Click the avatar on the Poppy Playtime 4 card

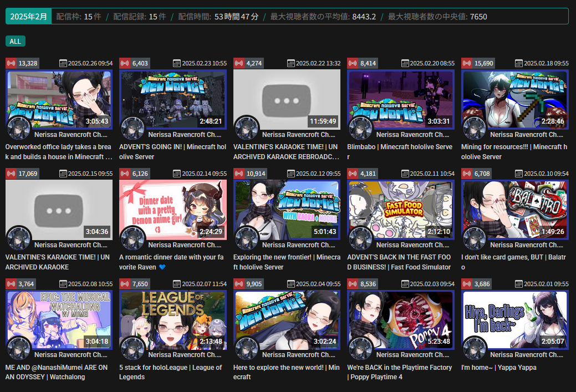point(360,348)
